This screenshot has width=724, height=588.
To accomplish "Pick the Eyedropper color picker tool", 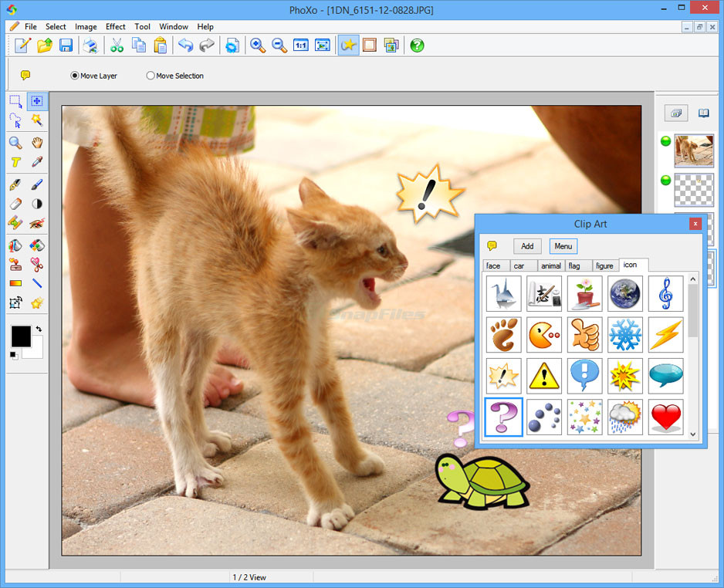I will (x=36, y=162).
